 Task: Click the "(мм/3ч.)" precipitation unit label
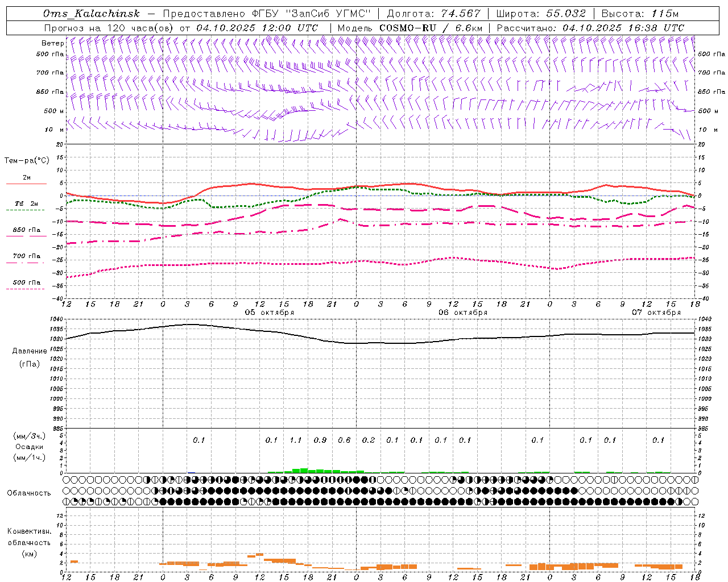click(x=30, y=436)
